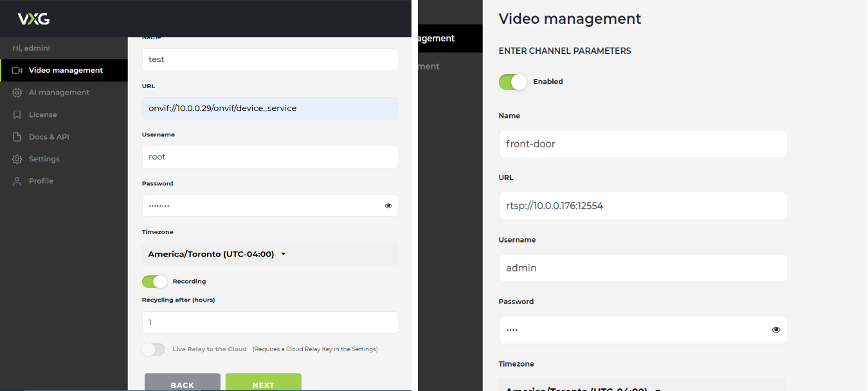Click the VXG logo
Viewport: 868px width, 391px height.
[33, 19]
